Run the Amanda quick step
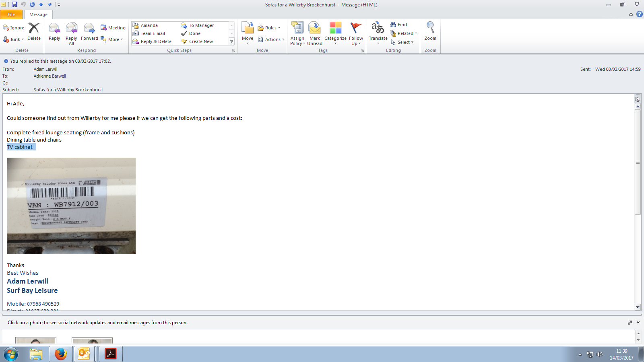644x362 pixels. click(145, 25)
